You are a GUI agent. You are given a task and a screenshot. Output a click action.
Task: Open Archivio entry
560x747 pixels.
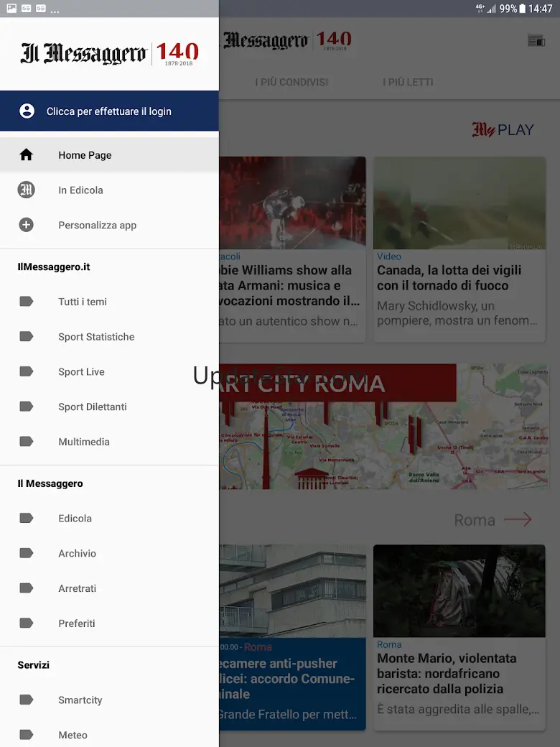pyautogui.click(x=110, y=553)
